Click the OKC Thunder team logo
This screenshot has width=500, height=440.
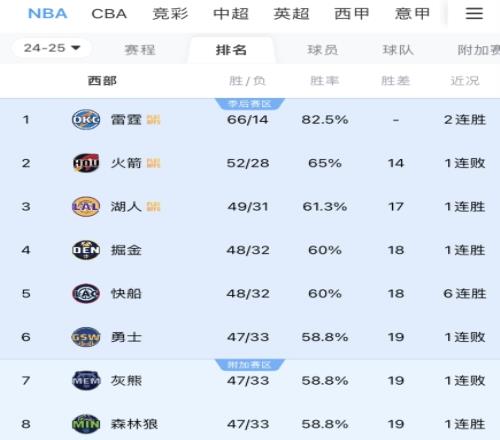tap(86, 119)
